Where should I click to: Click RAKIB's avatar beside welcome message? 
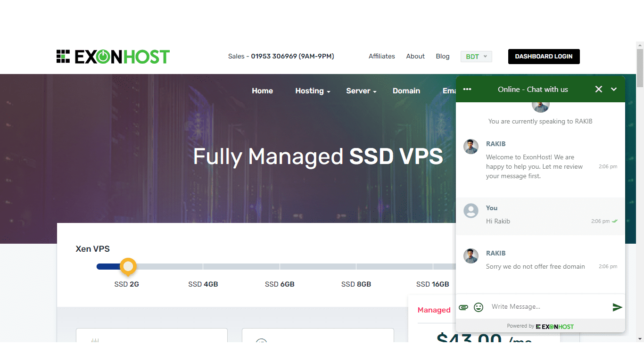tap(471, 146)
